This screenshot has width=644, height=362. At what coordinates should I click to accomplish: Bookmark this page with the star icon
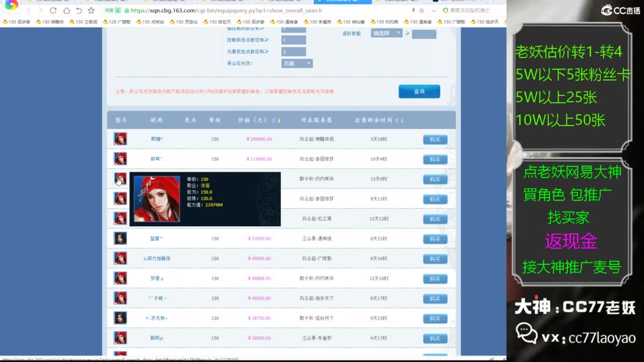point(92,10)
